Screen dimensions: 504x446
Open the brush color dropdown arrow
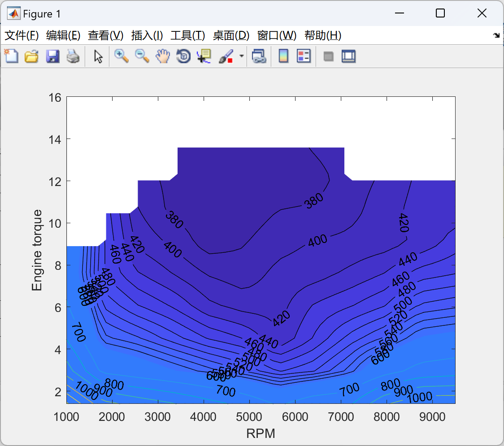pyautogui.click(x=242, y=56)
